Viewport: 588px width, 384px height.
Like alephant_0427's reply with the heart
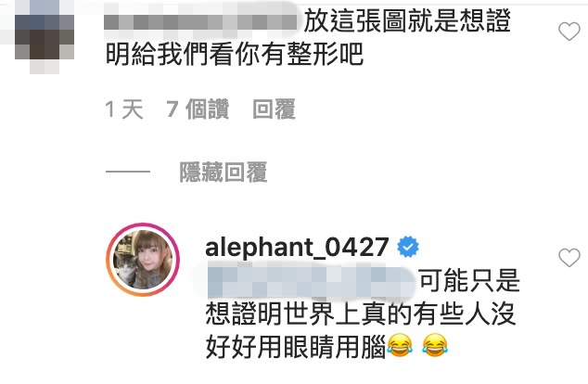tap(569, 258)
